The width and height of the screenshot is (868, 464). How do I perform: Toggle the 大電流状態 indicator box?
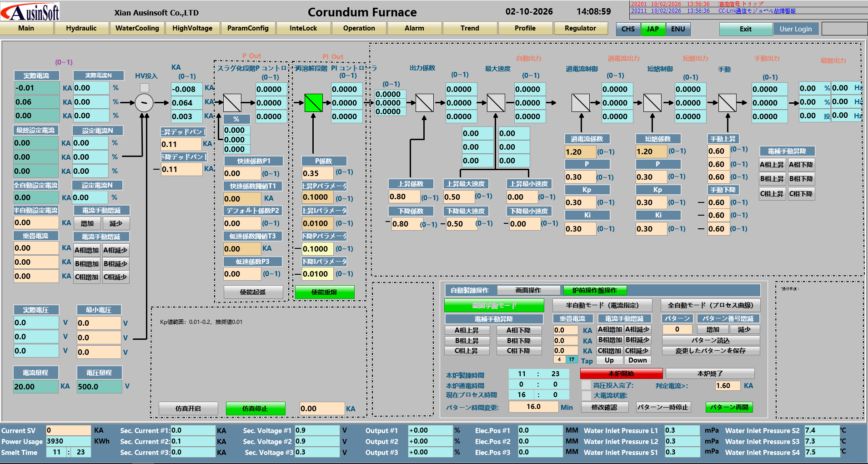[x=586, y=395]
